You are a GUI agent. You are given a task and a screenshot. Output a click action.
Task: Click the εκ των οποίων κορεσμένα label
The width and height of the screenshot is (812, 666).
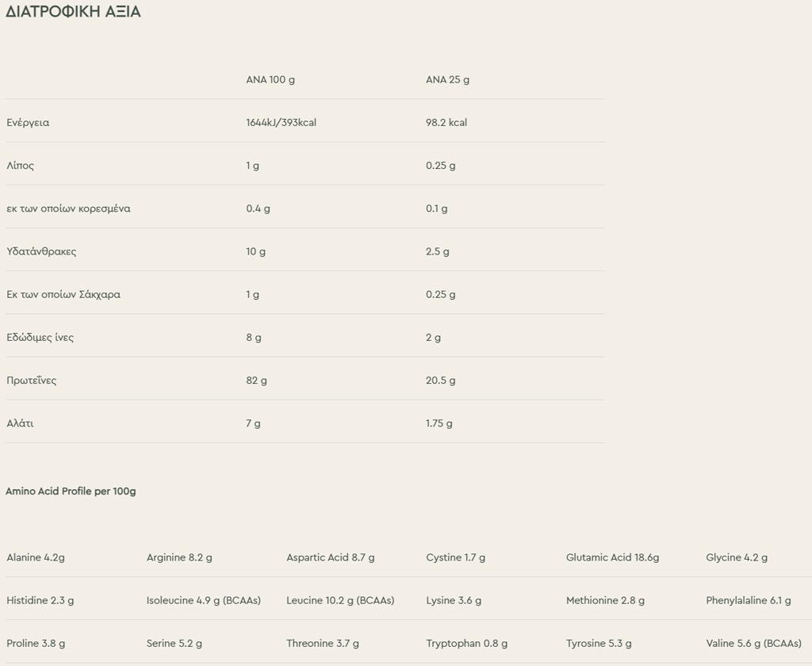point(68,209)
